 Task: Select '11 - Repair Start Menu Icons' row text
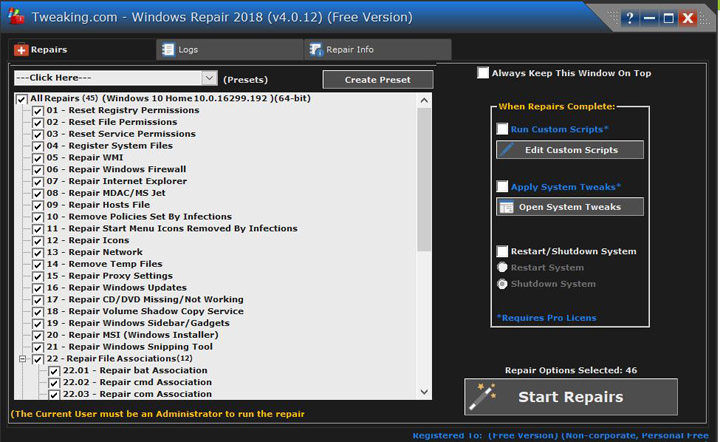(172, 229)
